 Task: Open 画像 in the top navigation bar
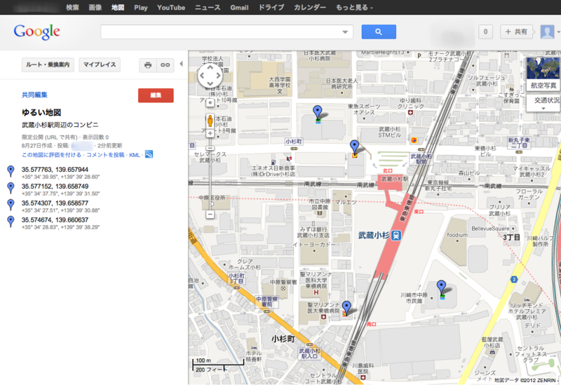95,7
